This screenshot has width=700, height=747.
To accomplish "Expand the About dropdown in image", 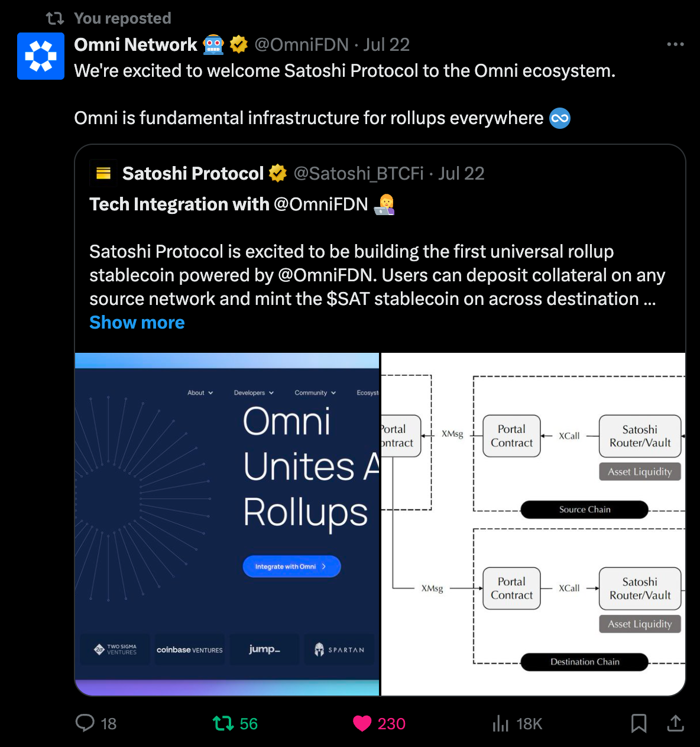I will click(200, 392).
